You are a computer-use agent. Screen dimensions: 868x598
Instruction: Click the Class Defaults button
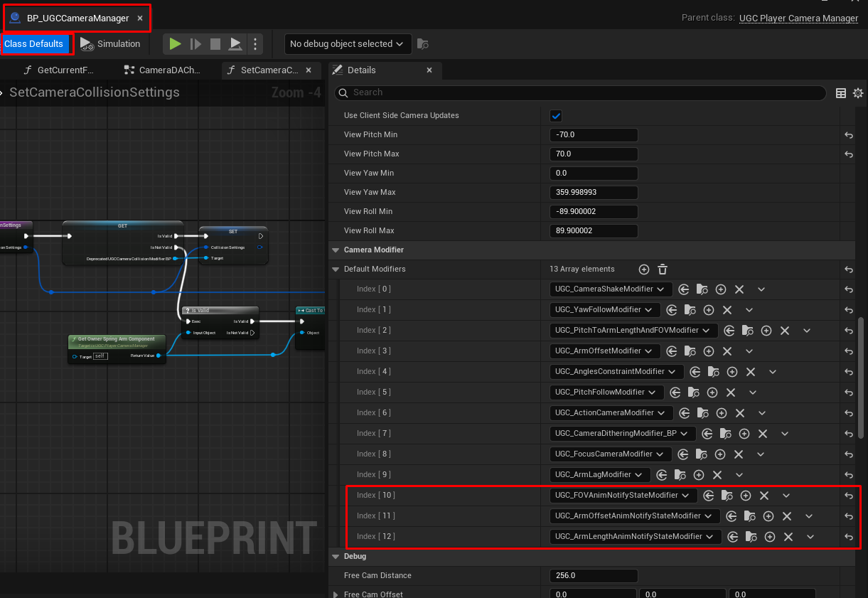click(34, 44)
